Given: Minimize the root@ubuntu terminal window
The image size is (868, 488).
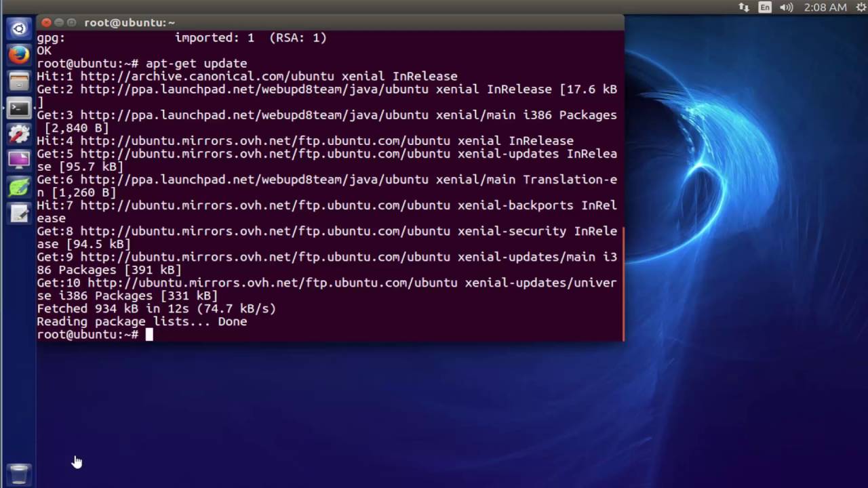Looking at the screenshot, I should coord(59,22).
